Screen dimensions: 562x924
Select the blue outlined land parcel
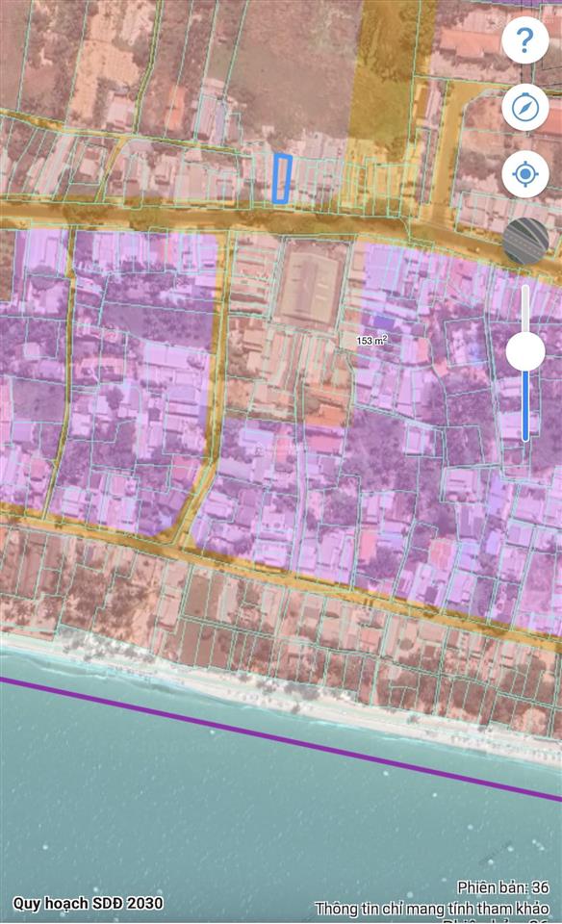pyautogui.click(x=282, y=179)
